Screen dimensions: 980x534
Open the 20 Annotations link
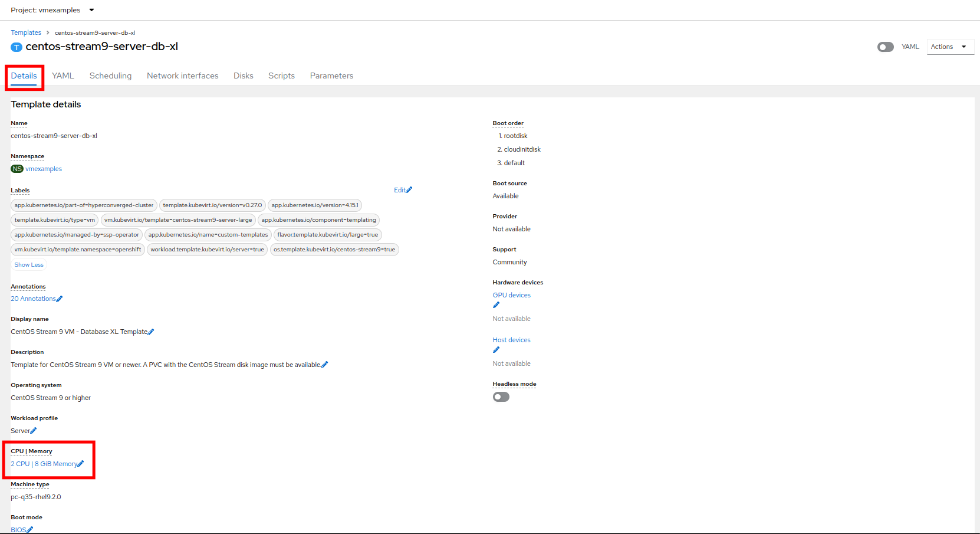(x=33, y=299)
